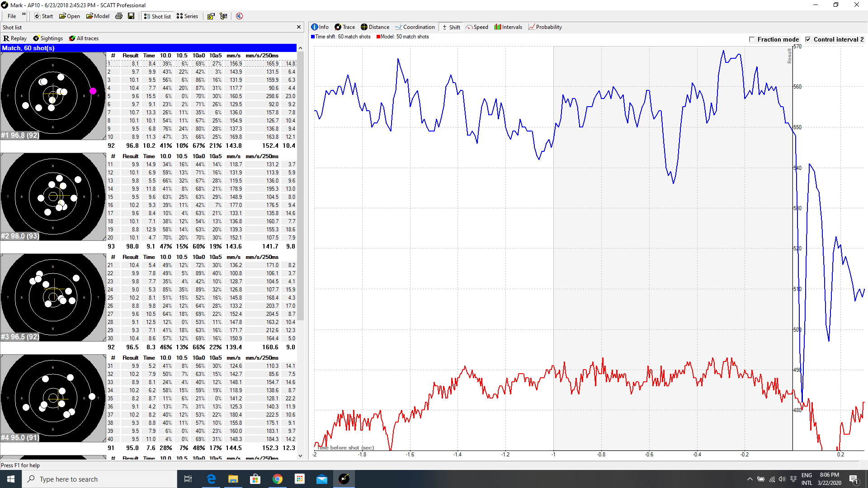
Task: Click the red Model legend swatch
Action: 378,37
